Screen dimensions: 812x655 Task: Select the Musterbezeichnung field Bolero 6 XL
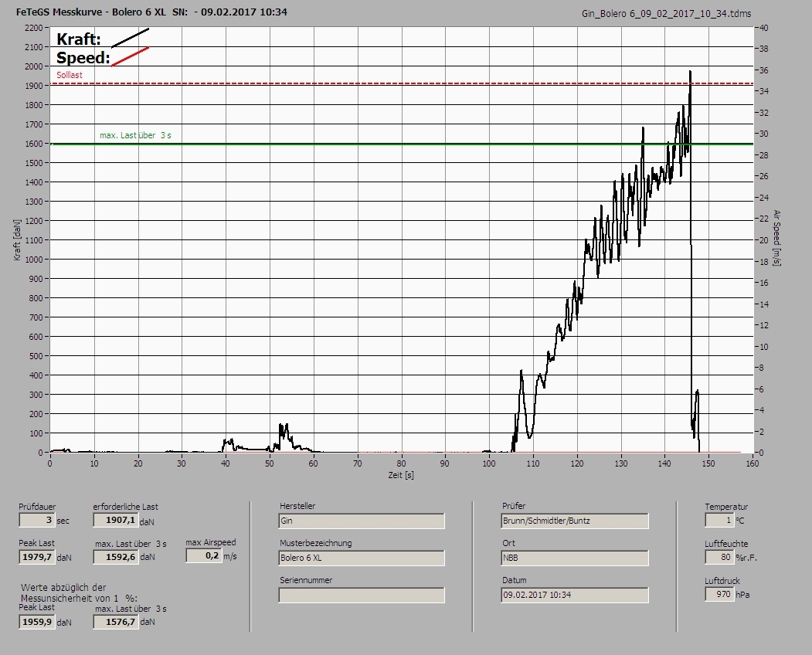[x=362, y=558]
